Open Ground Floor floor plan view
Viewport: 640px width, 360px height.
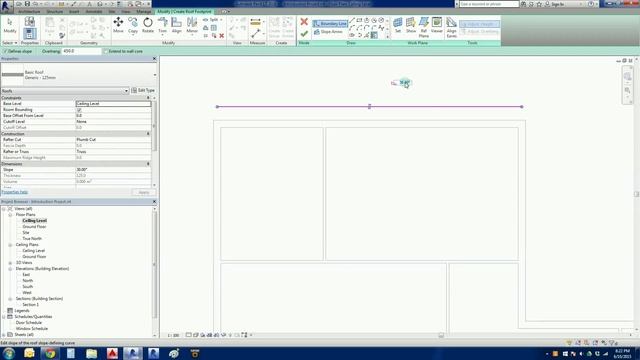[x=34, y=227]
